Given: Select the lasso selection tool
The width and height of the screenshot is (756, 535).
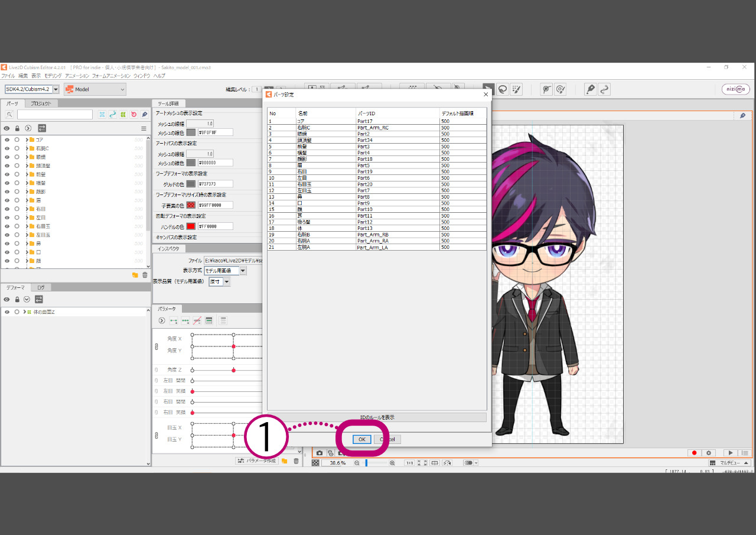Looking at the screenshot, I should [x=503, y=89].
